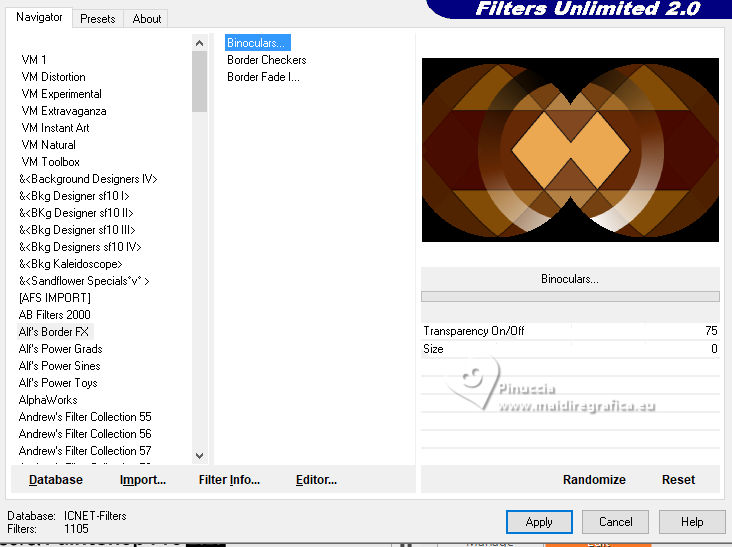Select VM Distortion category
This screenshot has width=732, height=547.
tap(53, 77)
